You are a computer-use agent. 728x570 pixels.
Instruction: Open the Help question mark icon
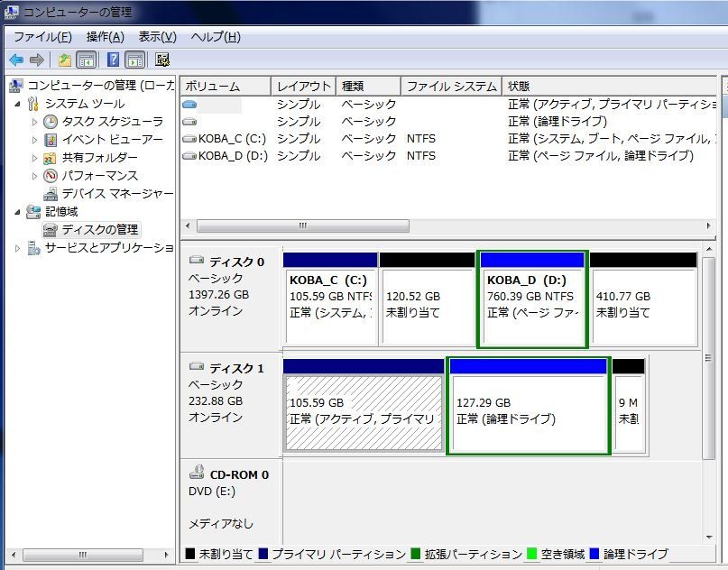pos(113,60)
